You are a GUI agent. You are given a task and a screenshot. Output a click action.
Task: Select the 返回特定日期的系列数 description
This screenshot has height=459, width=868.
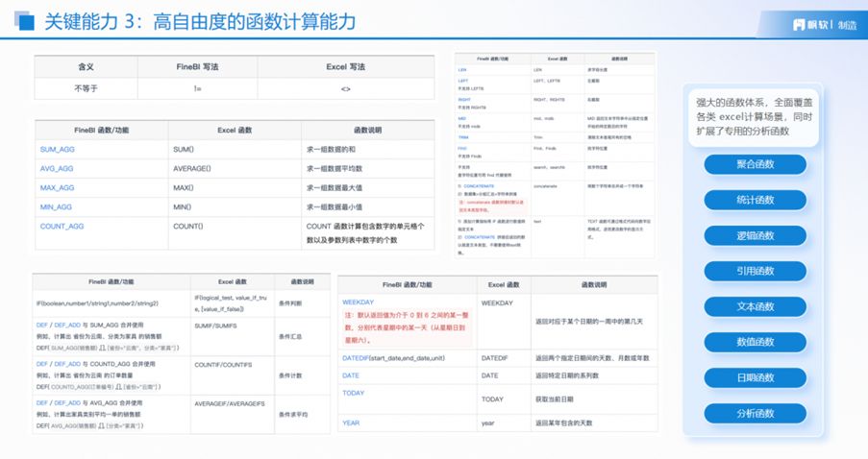click(x=567, y=375)
